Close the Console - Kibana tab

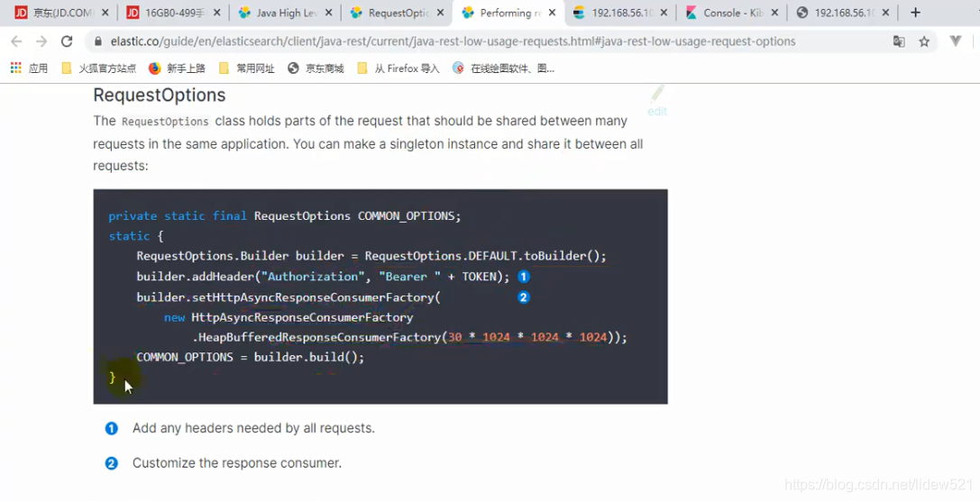[x=775, y=13]
